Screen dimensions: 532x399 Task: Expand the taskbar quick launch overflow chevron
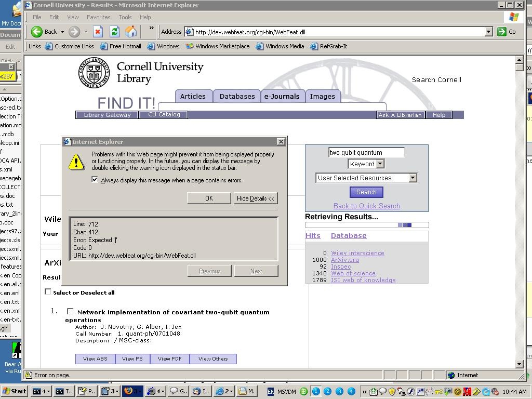coord(364,392)
